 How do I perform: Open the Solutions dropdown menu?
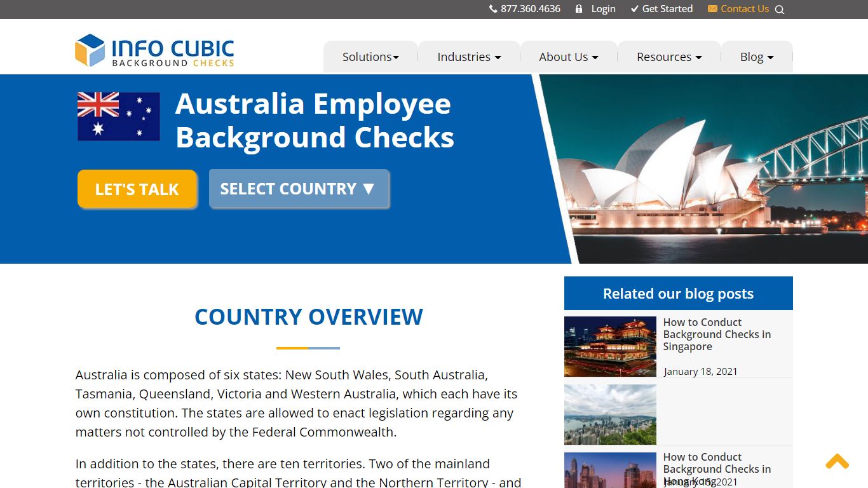pyautogui.click(x=370, y=57)
